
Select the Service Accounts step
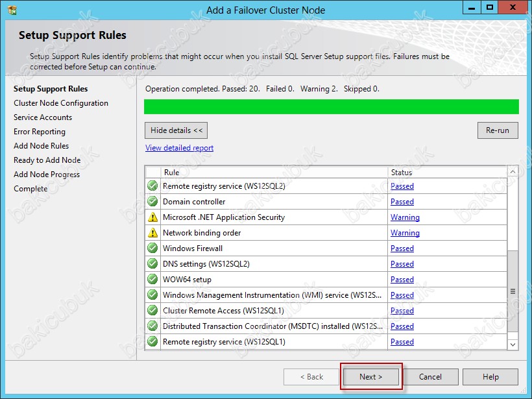click(x=43, y=117)
